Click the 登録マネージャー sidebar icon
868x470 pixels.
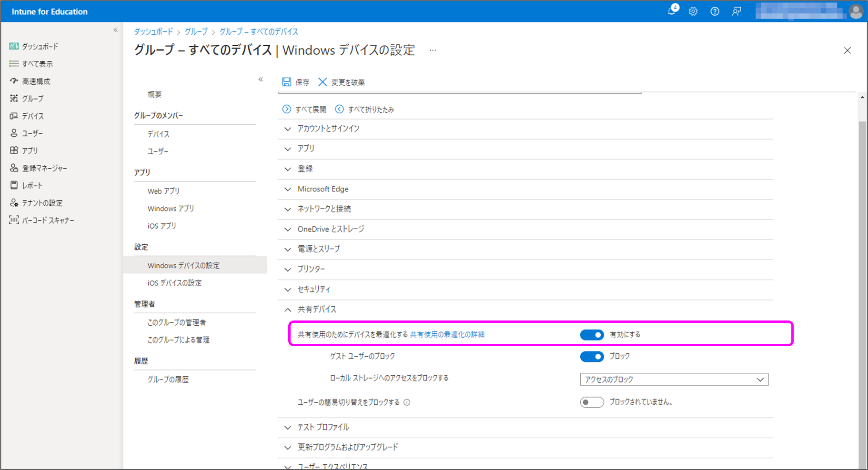click(14, 168)
